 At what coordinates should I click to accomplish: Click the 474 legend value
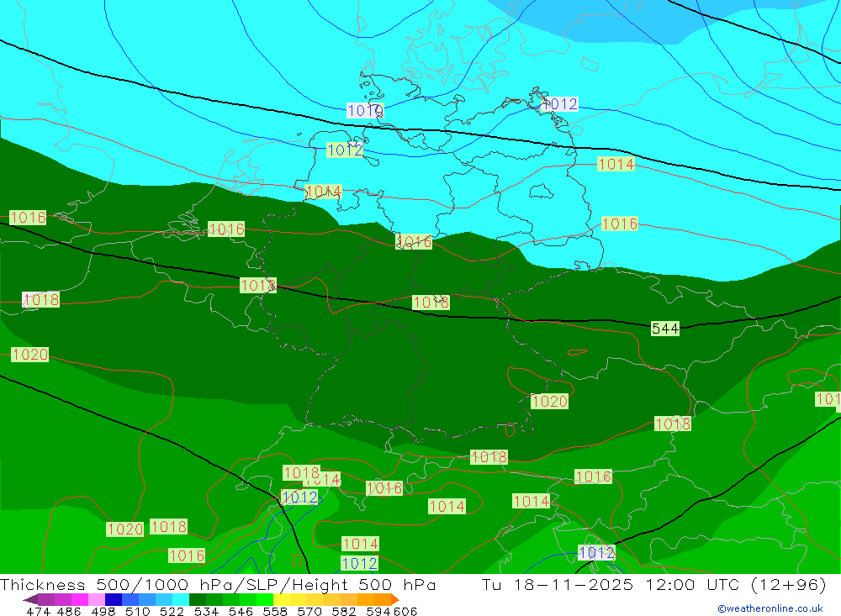pyautogui.click(x=39, y=611)
